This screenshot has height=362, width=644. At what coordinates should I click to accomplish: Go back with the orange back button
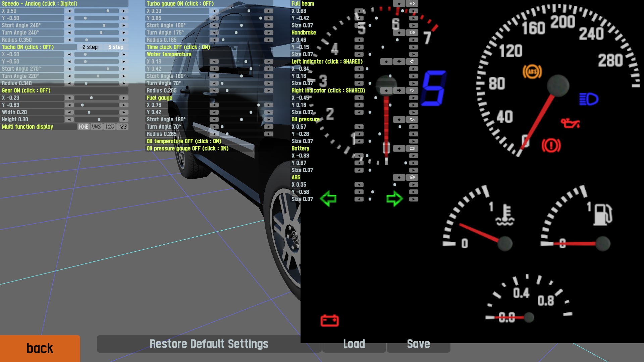tap(40, 349)
